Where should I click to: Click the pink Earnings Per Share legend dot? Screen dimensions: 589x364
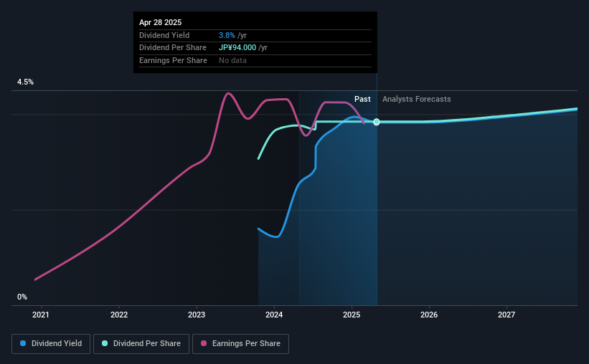[204, 343]
